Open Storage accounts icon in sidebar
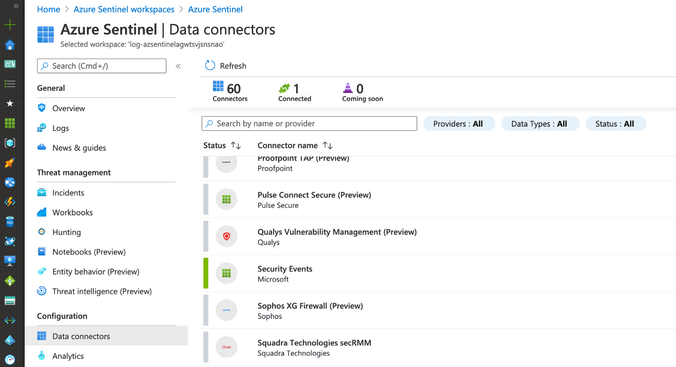Screen dimensions: 676x367 point(10,301)
